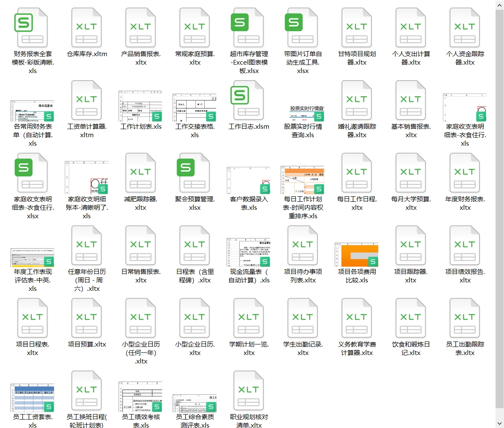504x428 pixels.
Task: Click the 工作计划表.xls preview thumbnail
Action: coord(141,106)
